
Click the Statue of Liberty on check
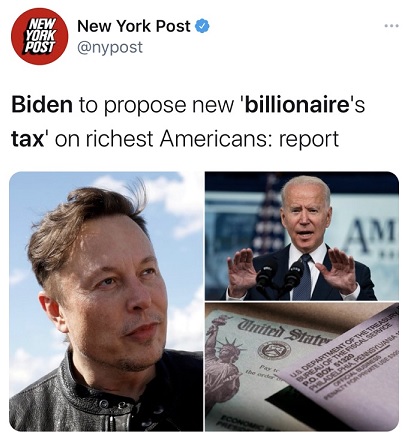(x=222, y=360)
